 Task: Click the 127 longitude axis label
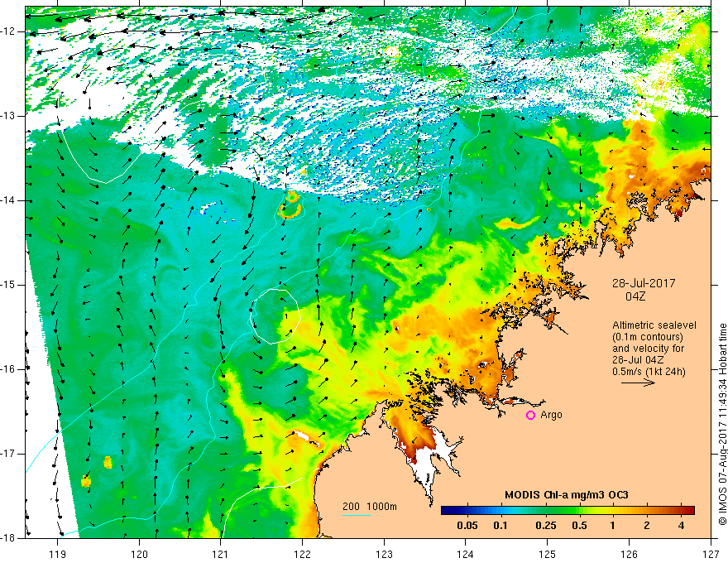[711, 555]
